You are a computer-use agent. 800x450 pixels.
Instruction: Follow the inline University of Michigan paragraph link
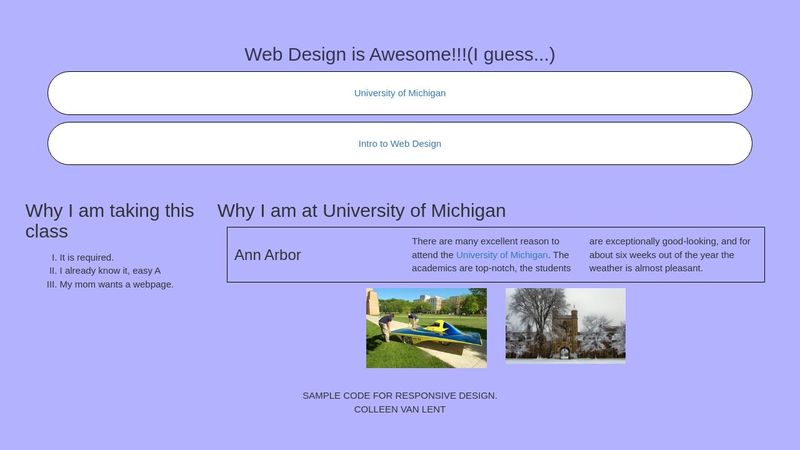(x=502, y=255)
